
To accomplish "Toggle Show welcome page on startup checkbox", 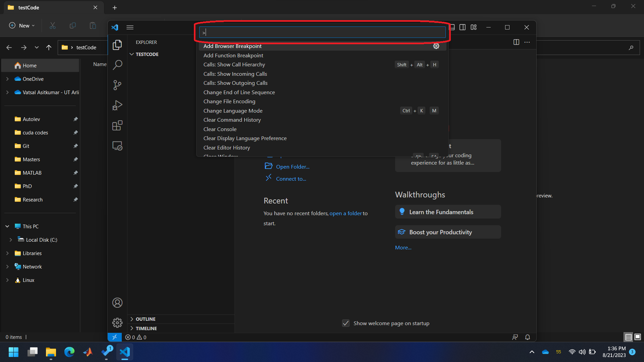I will [346, 323].
